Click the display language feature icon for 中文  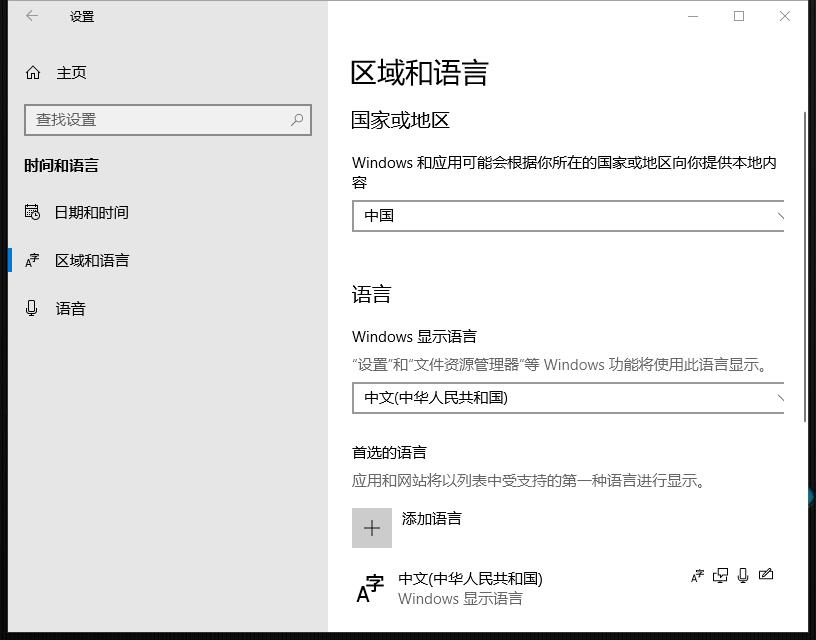(x=697, y=575)
